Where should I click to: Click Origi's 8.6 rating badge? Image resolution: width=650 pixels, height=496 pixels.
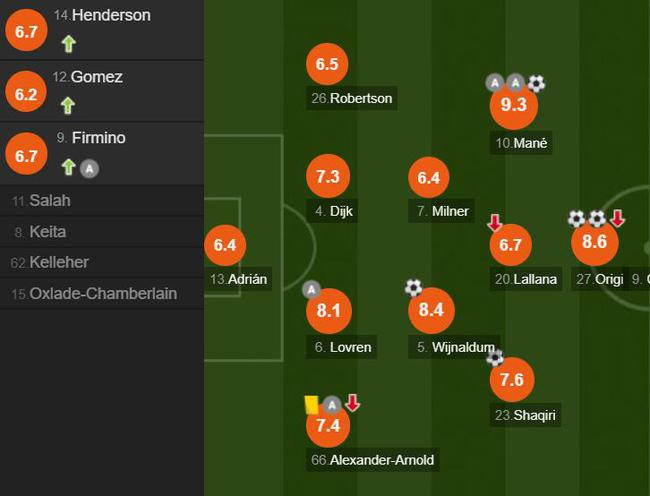(594, 243)
